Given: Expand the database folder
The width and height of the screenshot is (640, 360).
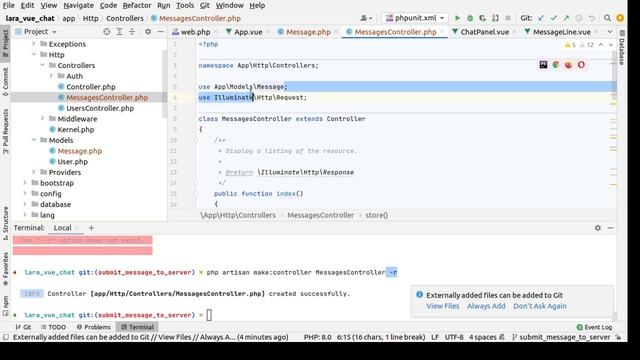Looking at the screenshot, I should (25, 204).
